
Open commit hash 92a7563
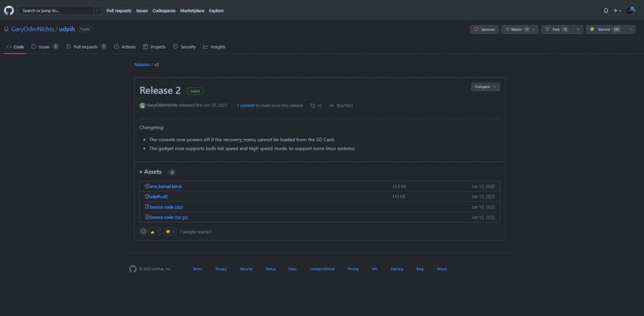pos(341,106)
